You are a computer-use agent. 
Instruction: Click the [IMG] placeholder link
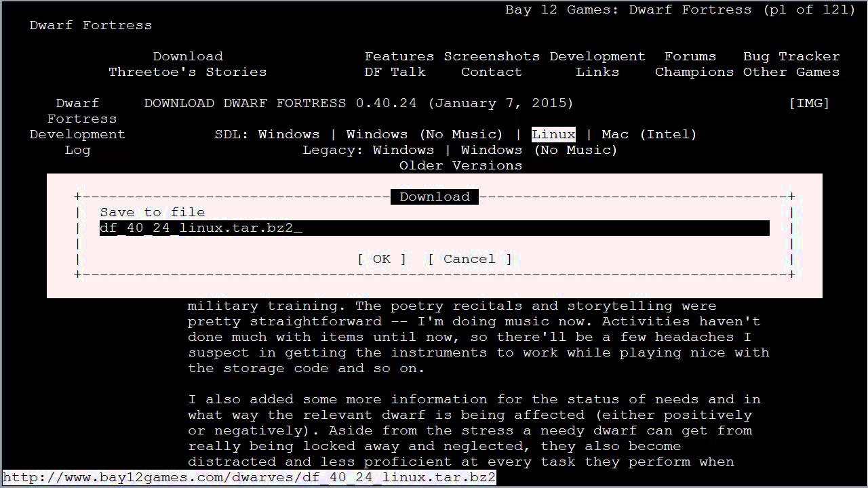(x=809, y=103)
